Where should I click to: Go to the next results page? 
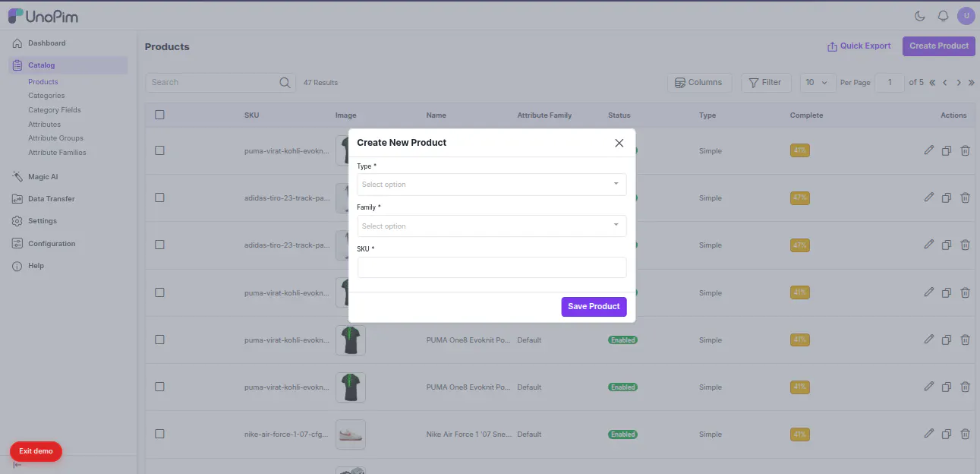click(959, 82)
